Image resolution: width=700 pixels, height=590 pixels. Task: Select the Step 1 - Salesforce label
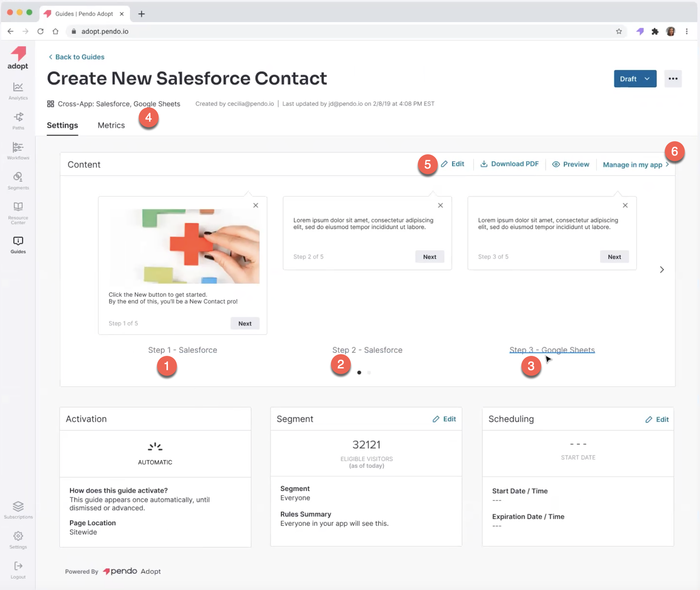click(x=183, y=350)
